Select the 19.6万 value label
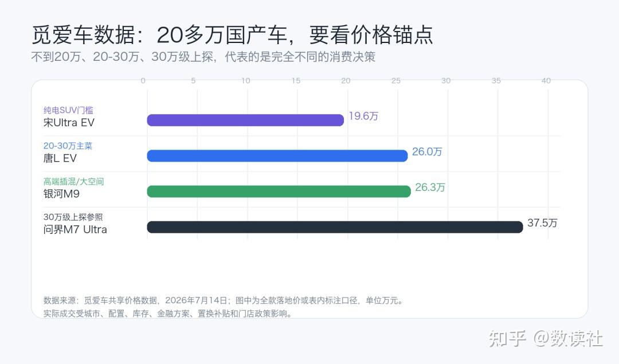619x364 pixels. (x=363, y=116)
